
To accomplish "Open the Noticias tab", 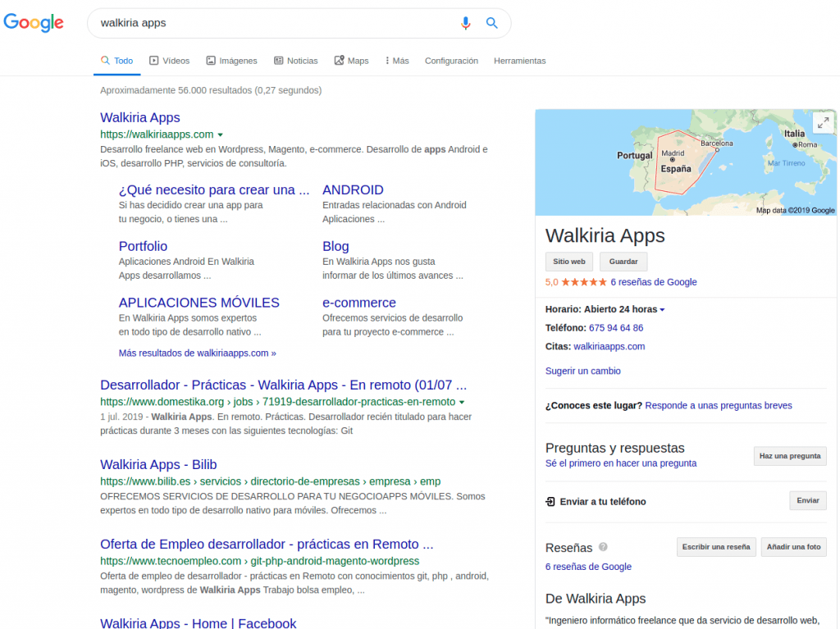I will click(295, 61).
